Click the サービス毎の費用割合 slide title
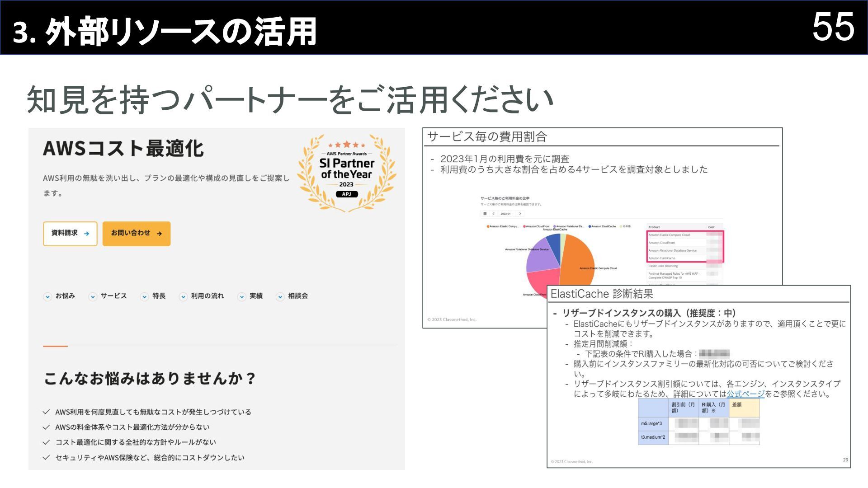Viewport: 868px width, 488px height. [487, 136]
